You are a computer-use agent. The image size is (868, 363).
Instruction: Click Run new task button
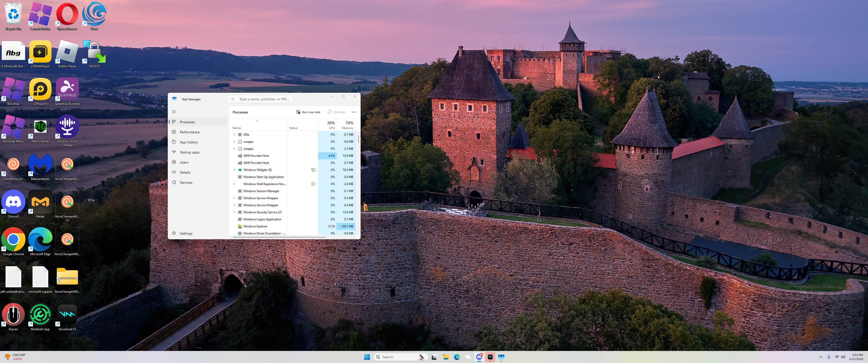point(308,112)
